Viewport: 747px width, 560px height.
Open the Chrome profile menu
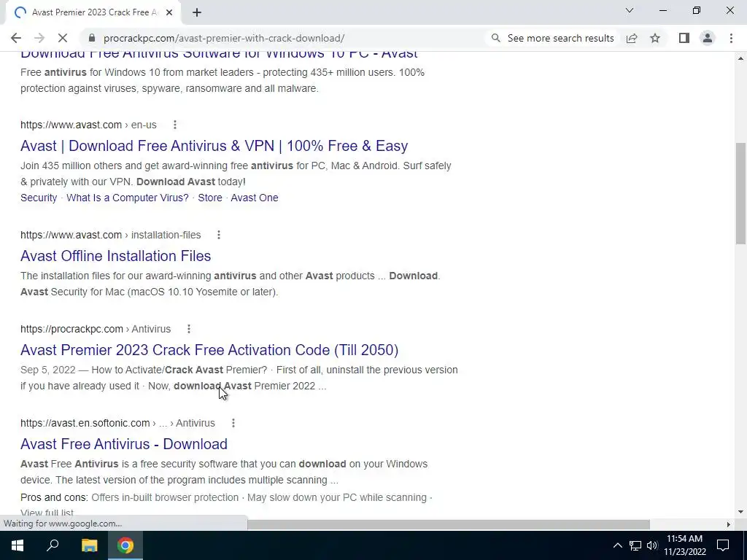coord(708,38)
